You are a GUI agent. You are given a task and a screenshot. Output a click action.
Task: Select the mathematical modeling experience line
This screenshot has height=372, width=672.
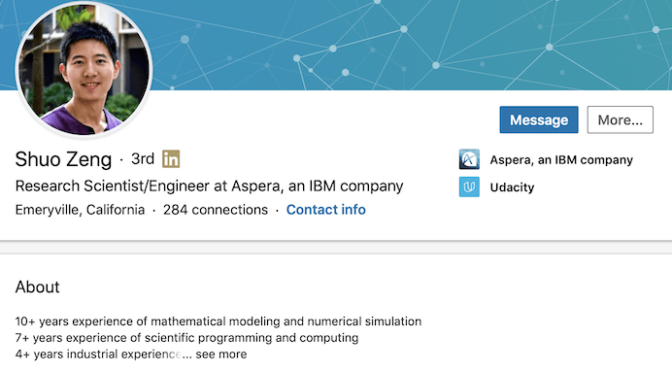coord(219,321)
